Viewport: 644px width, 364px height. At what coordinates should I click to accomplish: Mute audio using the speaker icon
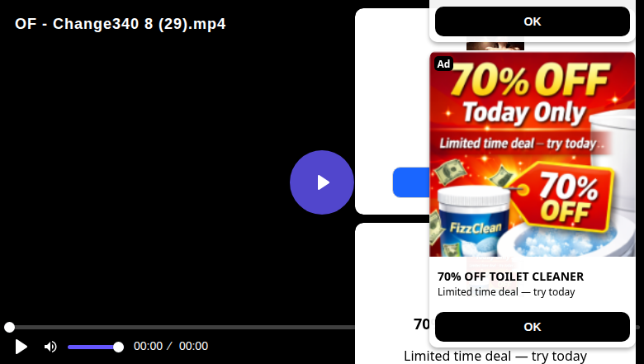[x=50, y=347]
